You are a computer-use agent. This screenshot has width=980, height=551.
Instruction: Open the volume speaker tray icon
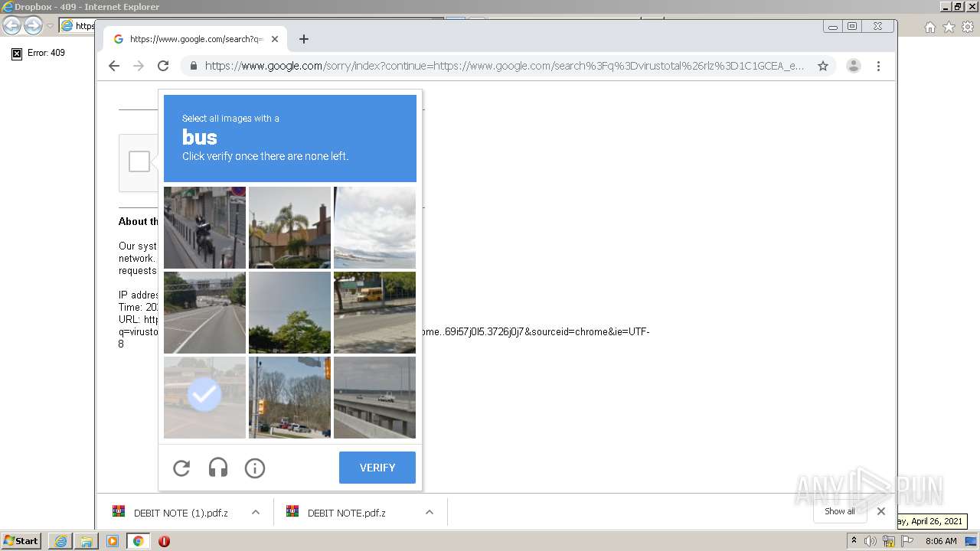(870, 541)
